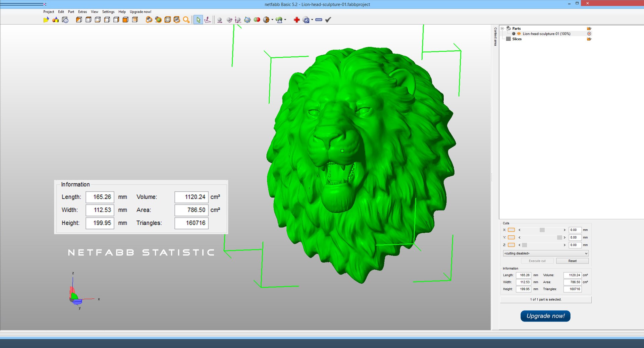Open the View menu

95,12
